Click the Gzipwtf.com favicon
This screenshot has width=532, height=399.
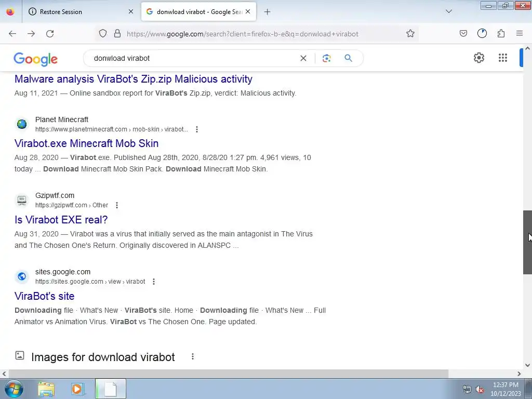point(22,200)
